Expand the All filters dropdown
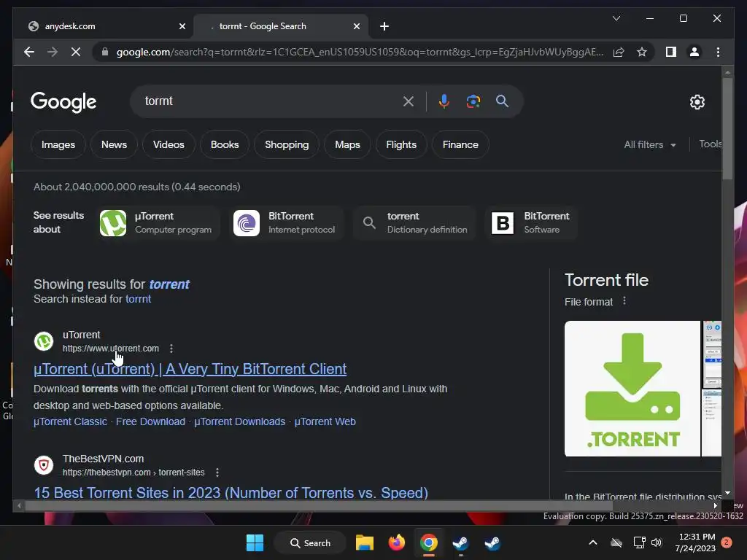Viewport: 747px width, 560px height. pos(650,144)
